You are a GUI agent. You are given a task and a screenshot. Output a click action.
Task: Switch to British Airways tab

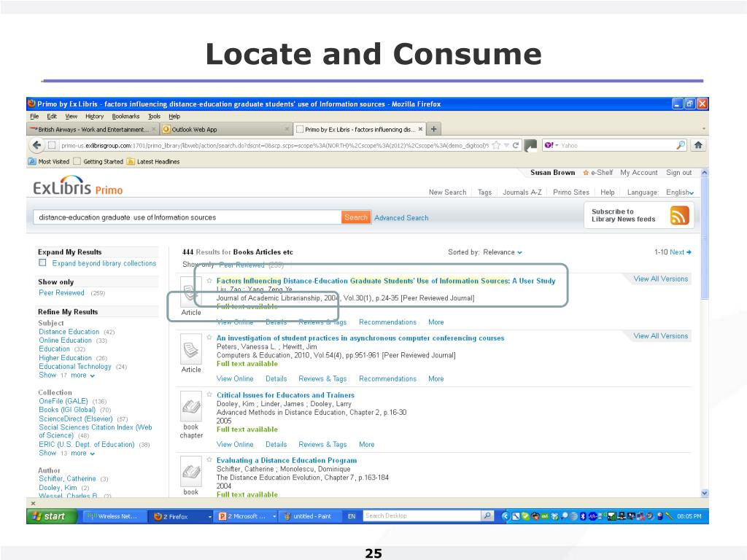[93, 129]
